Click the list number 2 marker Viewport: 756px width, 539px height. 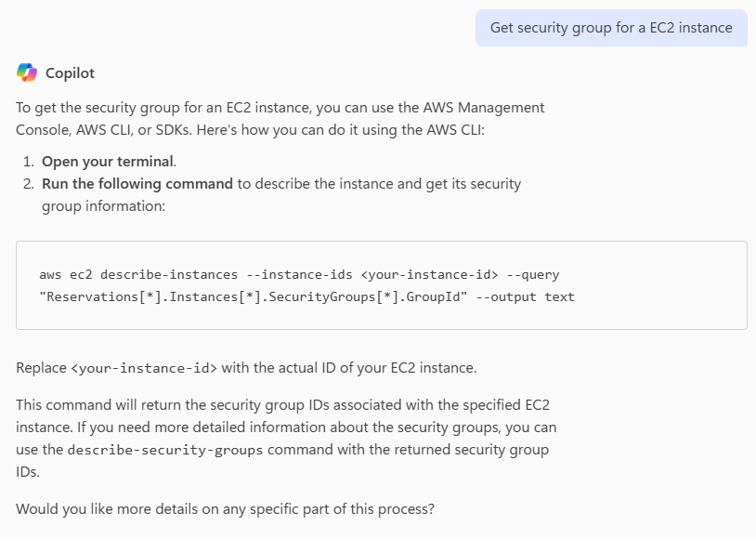click(29, 184)
